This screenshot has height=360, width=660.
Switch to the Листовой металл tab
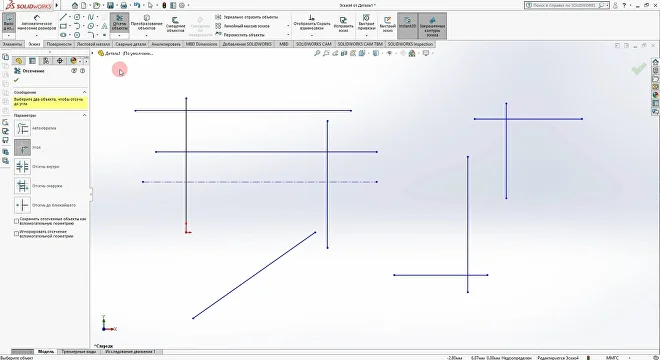click(93, 44)
